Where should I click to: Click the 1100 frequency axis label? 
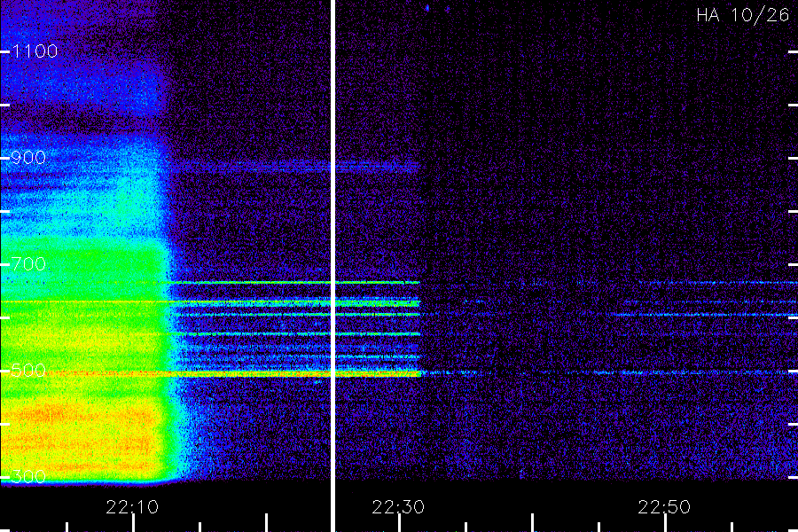[35, 51]
